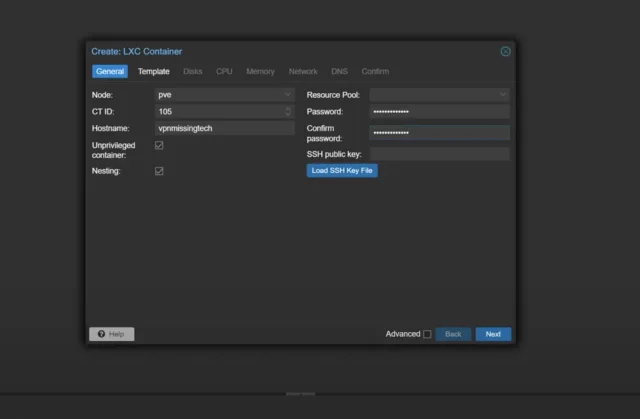
Task: Select the General tab
Action: [110, 71]
